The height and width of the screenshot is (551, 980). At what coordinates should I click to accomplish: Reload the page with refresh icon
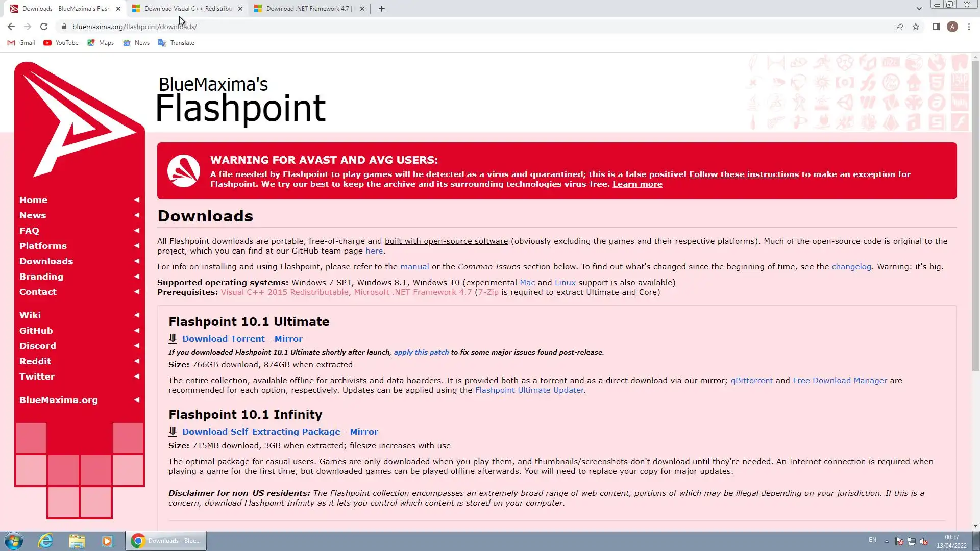tap(44, 27)
